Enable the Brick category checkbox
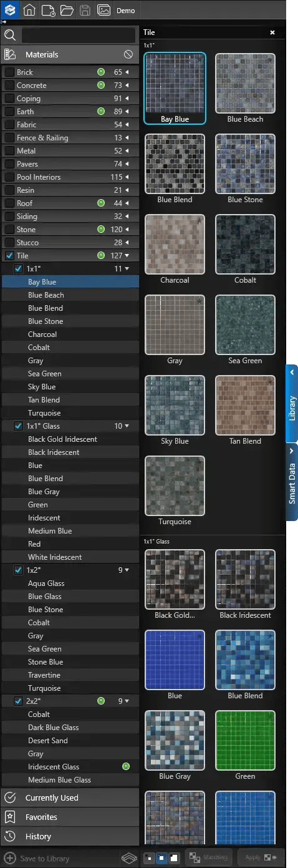This screenshot has height=868, width=298. point(9,72)
